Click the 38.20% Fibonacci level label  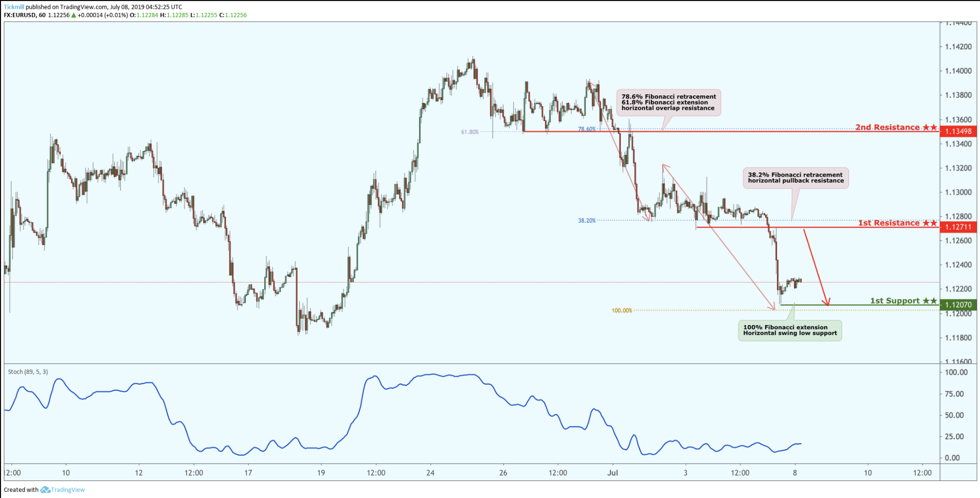tap(587, 221)
